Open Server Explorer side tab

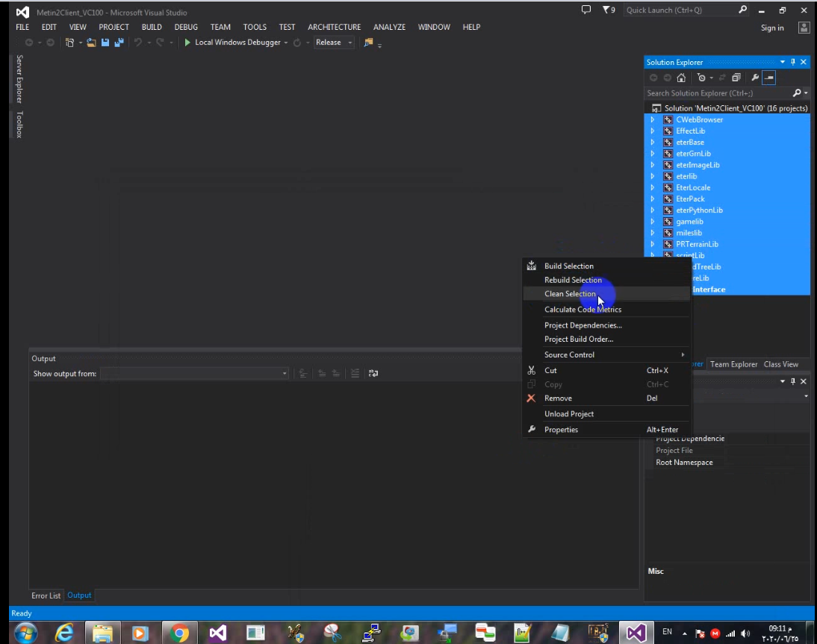pyautogui.click(x=19, y=79)
